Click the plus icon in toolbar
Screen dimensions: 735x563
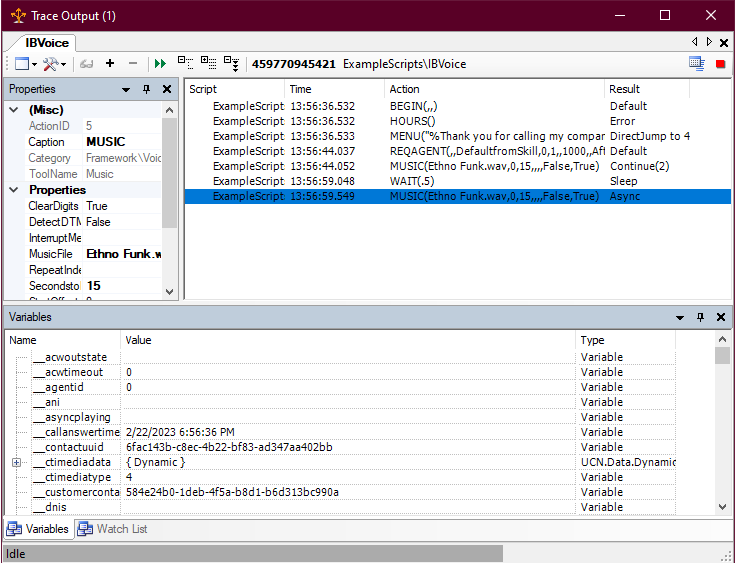click(110, 64)
